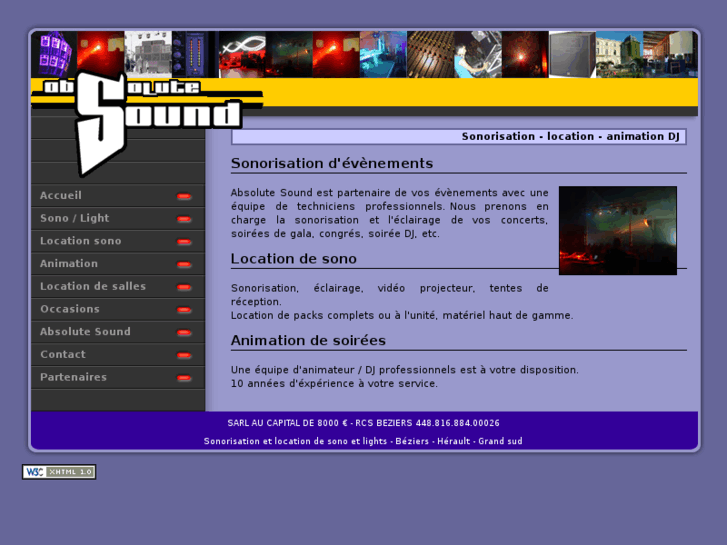The image size is (727, 545).
Task: Click the red indicator beside Contact
Action: 184,355
